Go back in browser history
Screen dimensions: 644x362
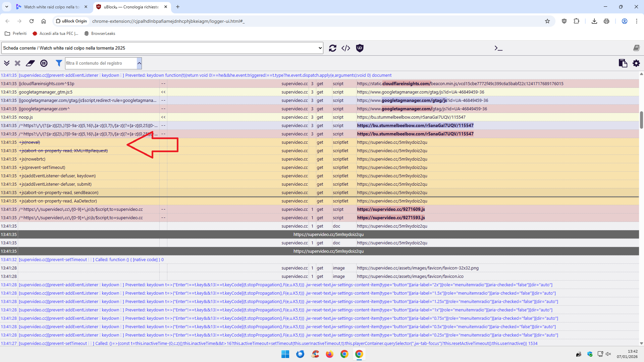(7, 21)
